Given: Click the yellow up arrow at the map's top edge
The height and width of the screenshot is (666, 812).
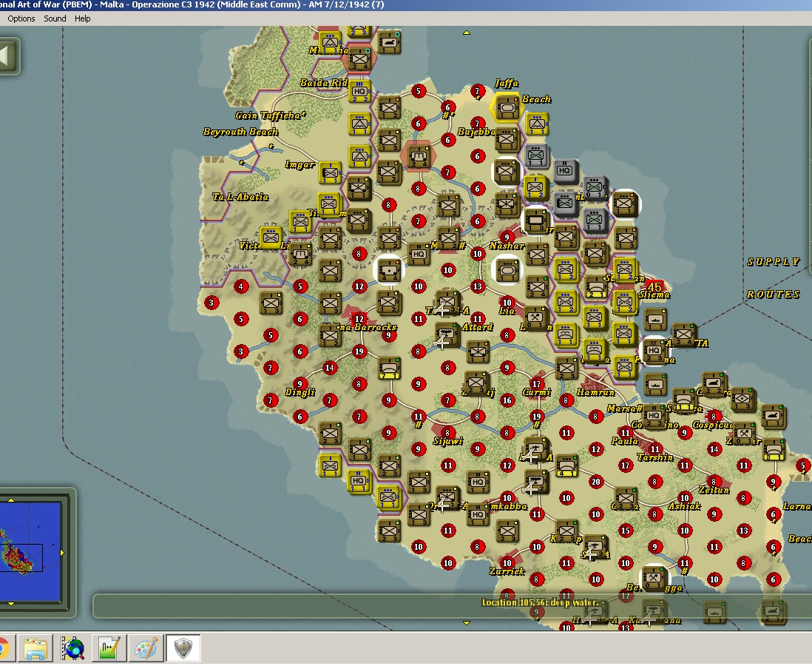Looking at the screenshot, I should coord(467,33).
